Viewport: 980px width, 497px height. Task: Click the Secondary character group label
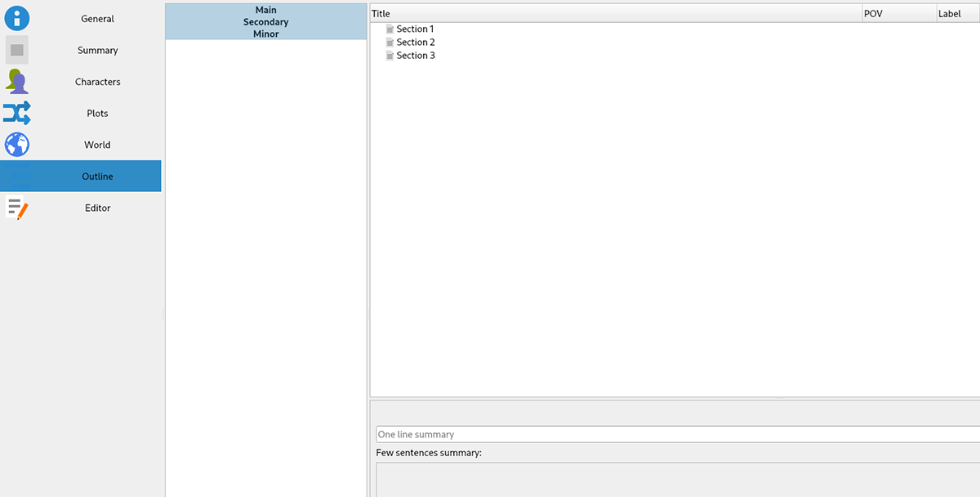click(266, 22)
